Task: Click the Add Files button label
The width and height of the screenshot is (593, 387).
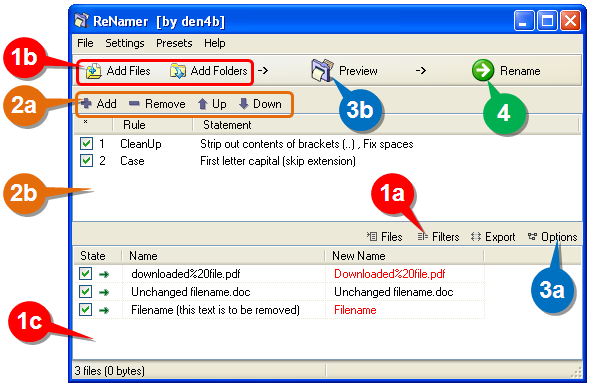Action: tap(129, 71)
